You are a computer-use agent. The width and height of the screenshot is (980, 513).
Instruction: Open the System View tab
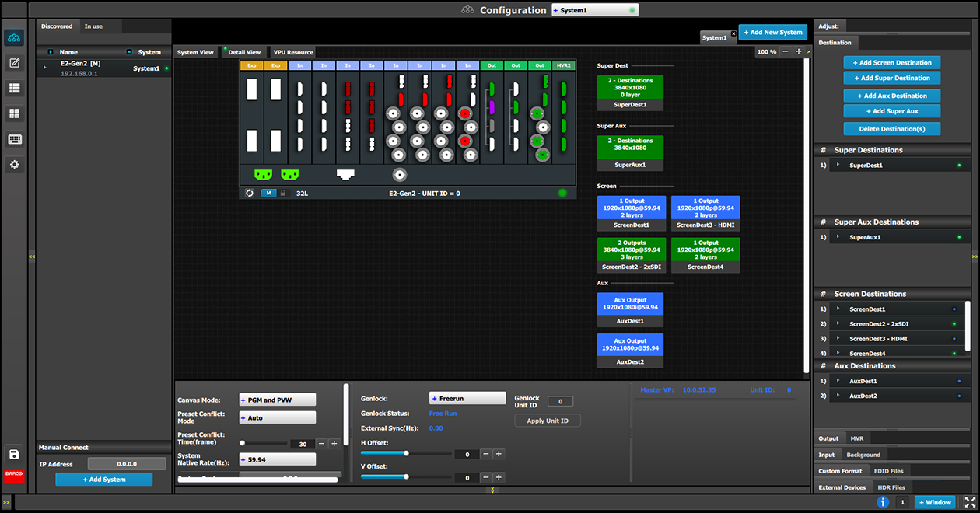pos(195,52)
